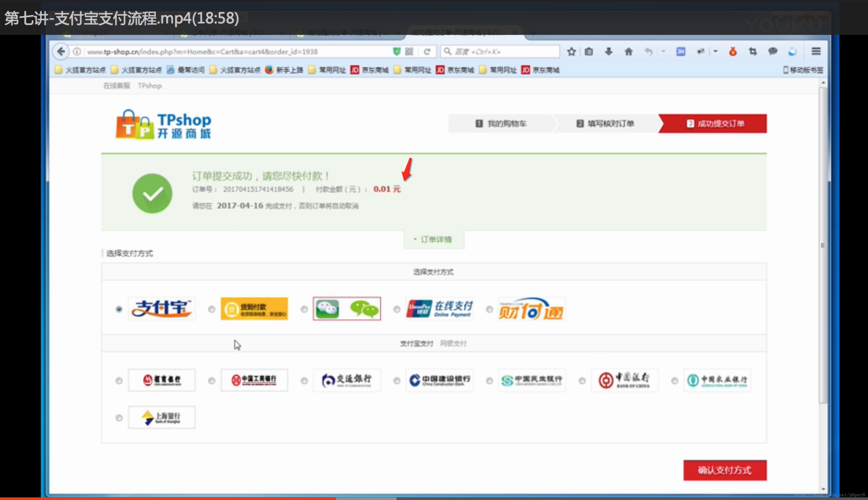Click the undo arrow toolbar icon
The image size is (868, 500).
pos(648,52)
